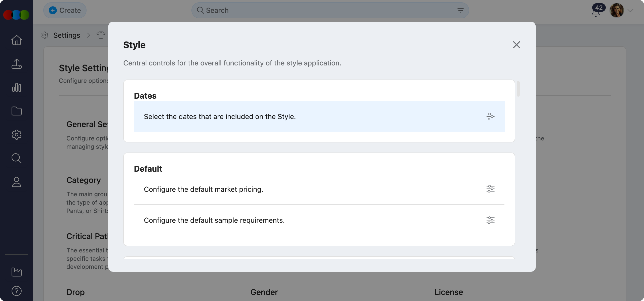Open the Folders section from the sidebar
The height and width of the screenshot is (301, 644).
pos(16,111)
